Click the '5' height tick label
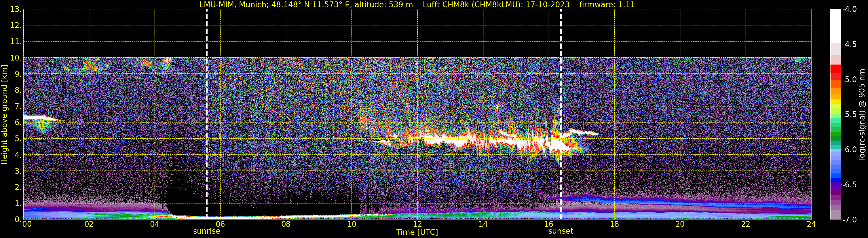Viewport: 868px width, 238px height. (18, 139)
